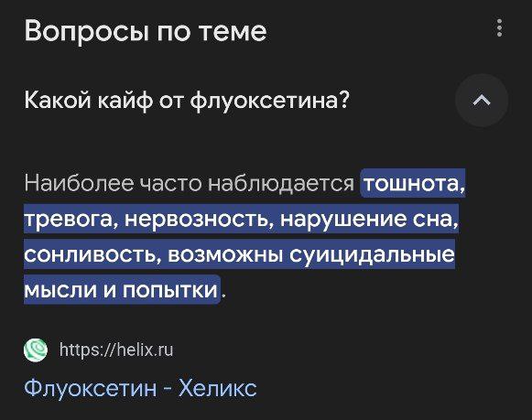Open the three-dot menu beside Вопросы по теме
Screen dimensions: 532x420
pyautogui.click(x=499, y=27)
